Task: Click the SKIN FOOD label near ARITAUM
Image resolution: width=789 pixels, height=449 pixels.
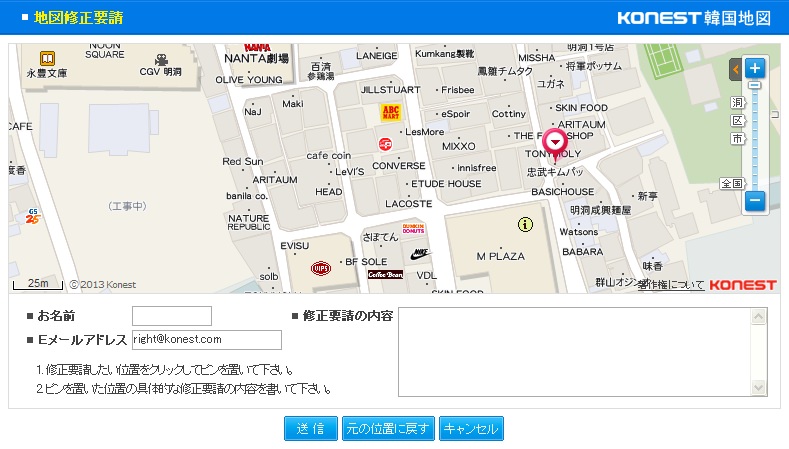Action: (x=581, y=108)
